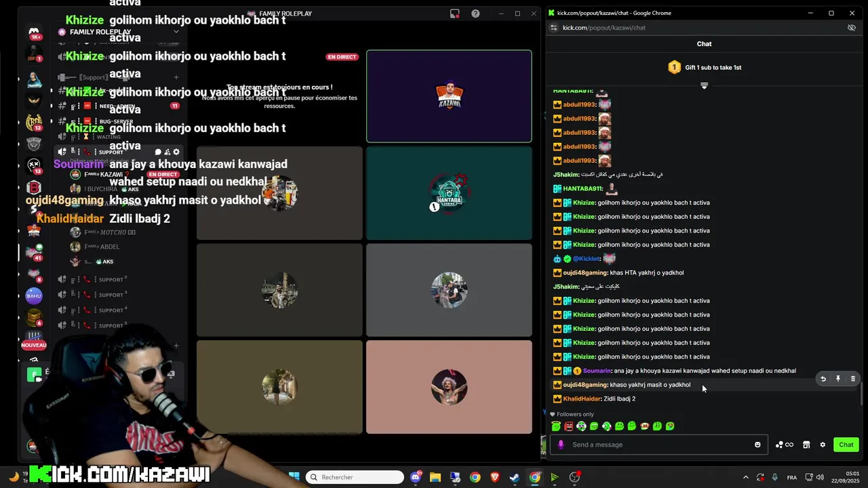The image size is (868, 488).
Task: Click username KhalidHaidar in chat
Action: coord(582,399)
